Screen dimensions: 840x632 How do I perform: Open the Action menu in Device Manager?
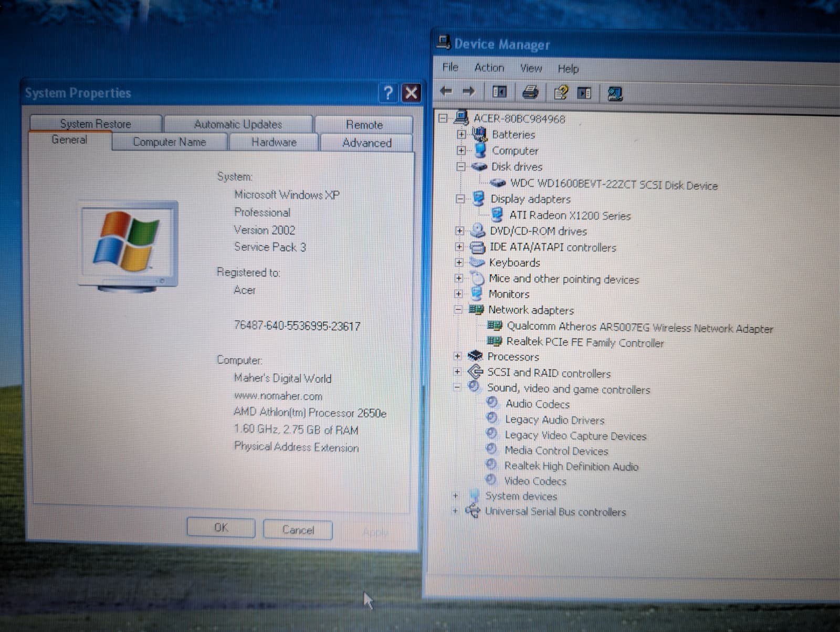point(489,68)
